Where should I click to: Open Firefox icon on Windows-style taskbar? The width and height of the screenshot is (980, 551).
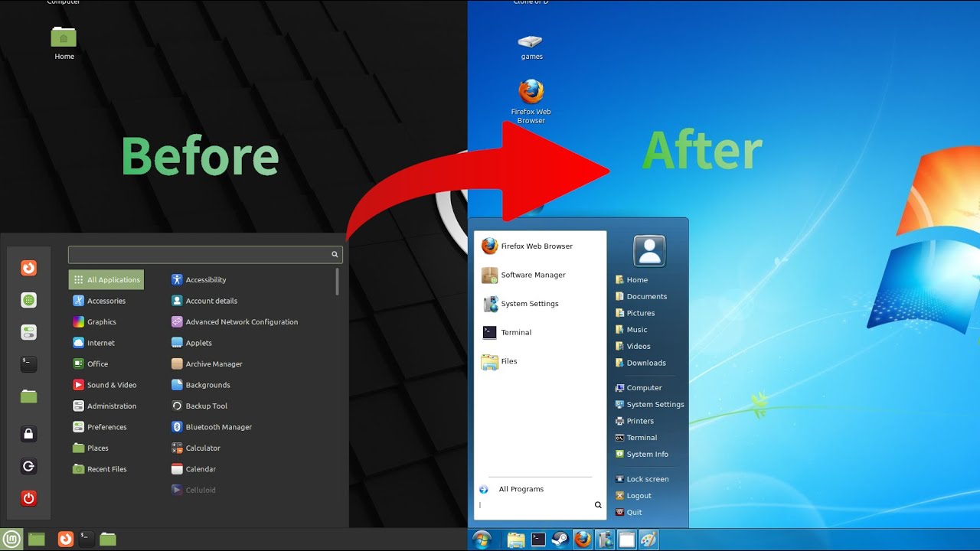(x=583, y=540)
